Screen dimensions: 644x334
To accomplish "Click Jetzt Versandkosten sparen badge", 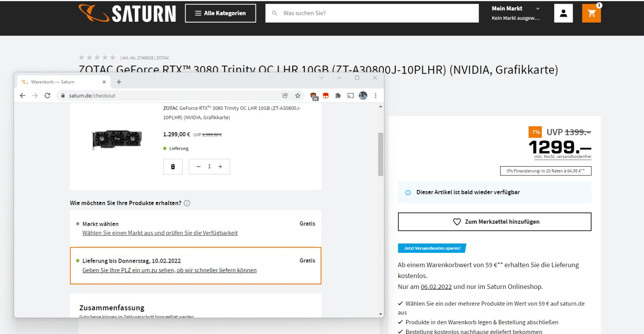I will click(x=432, y=248).
